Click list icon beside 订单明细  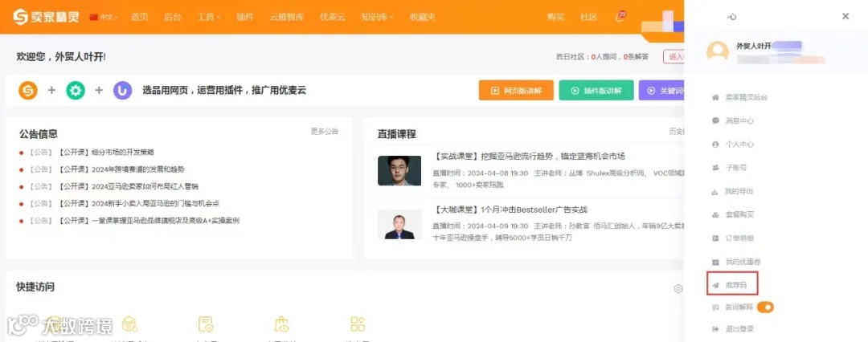715,238
